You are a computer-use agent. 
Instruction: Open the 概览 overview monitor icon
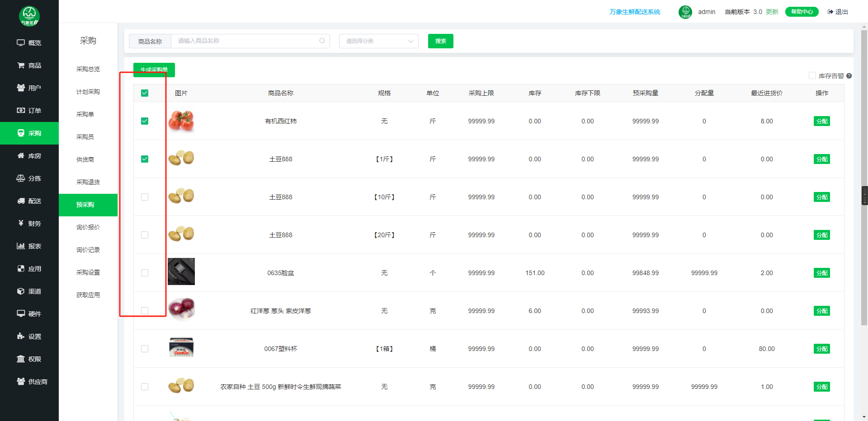click(x=21, y=42)
